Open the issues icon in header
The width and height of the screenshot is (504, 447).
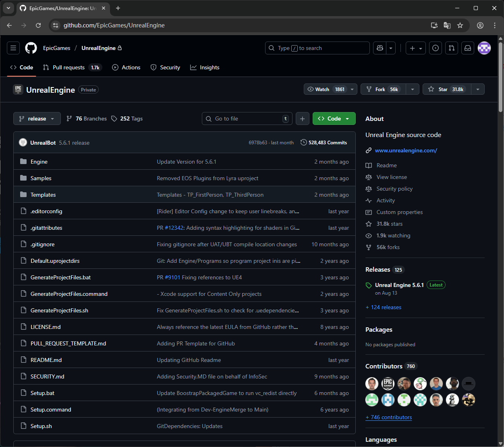point(436,48)
